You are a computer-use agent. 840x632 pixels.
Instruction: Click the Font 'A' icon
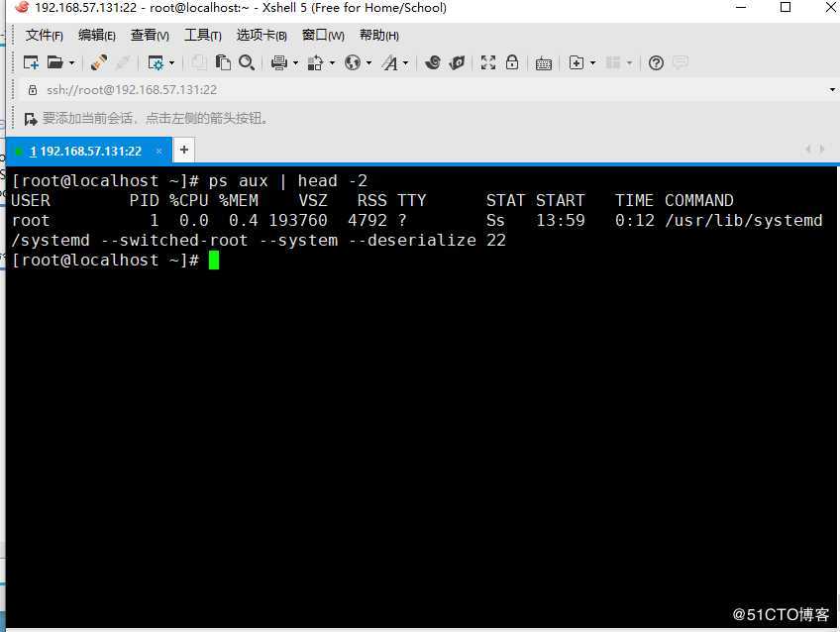(x=390, y=63)
